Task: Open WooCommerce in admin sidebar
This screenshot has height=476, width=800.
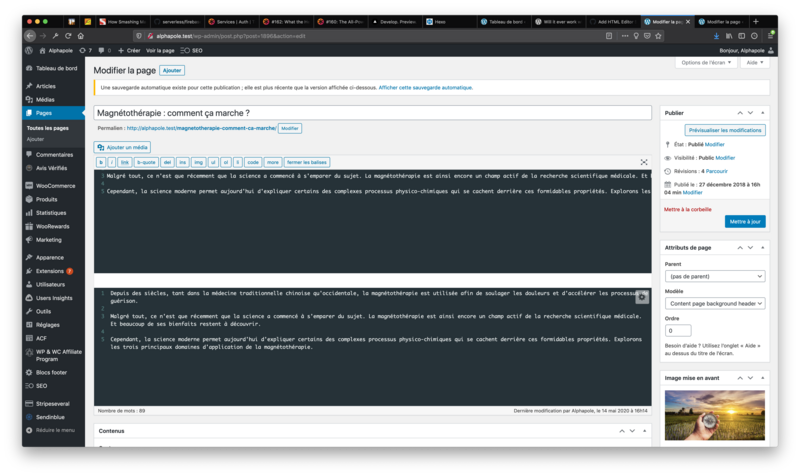Action: tap(54, 186)
